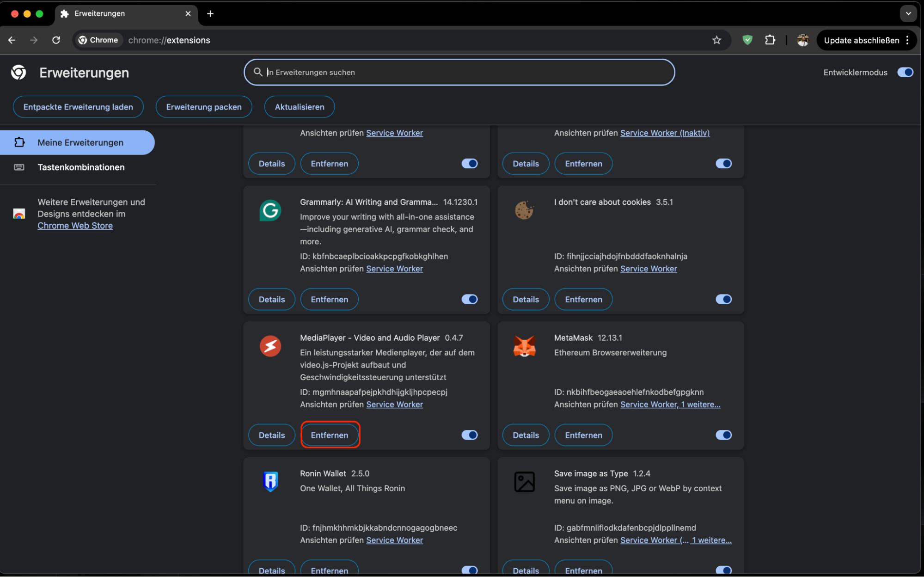The image size is (924, 577).
Task: Bookmark this page with the star icon
Action: tap(716, 40)
